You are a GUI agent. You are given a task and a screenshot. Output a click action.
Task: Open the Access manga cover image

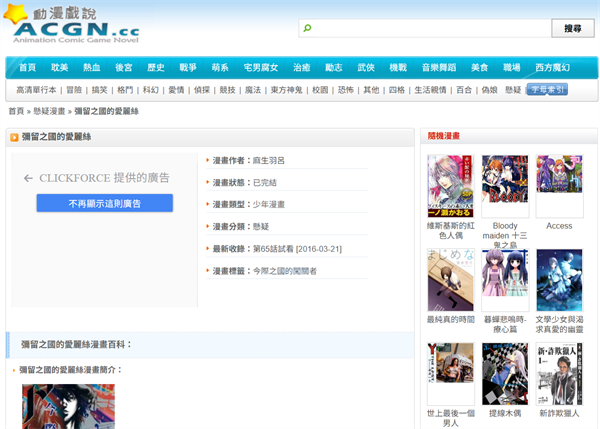click(x=559, y=186)
